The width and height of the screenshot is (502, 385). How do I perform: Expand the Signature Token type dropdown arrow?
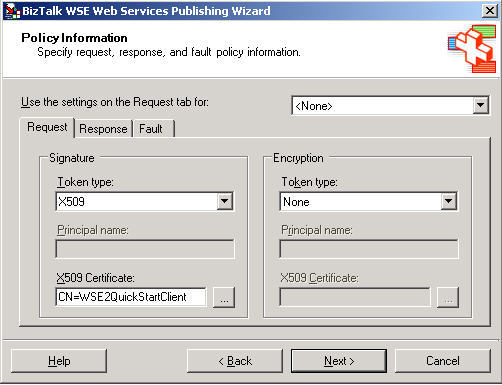pos(225,201)
